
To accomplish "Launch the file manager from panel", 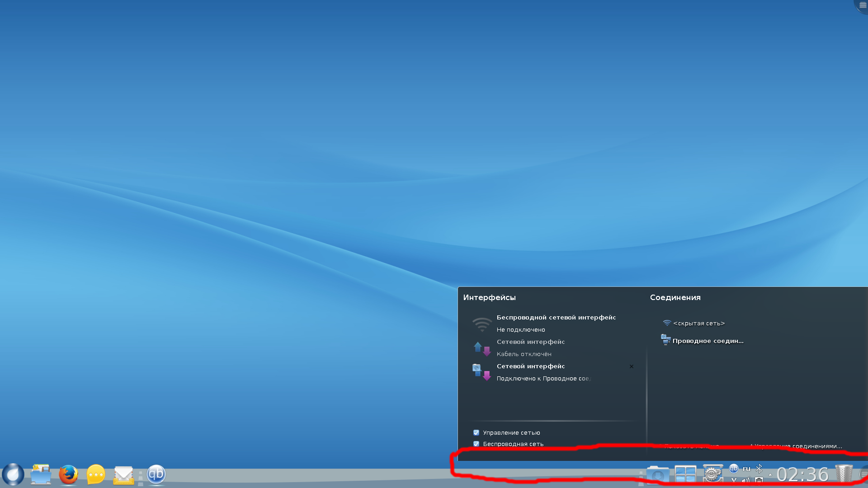I will (41, 474).
